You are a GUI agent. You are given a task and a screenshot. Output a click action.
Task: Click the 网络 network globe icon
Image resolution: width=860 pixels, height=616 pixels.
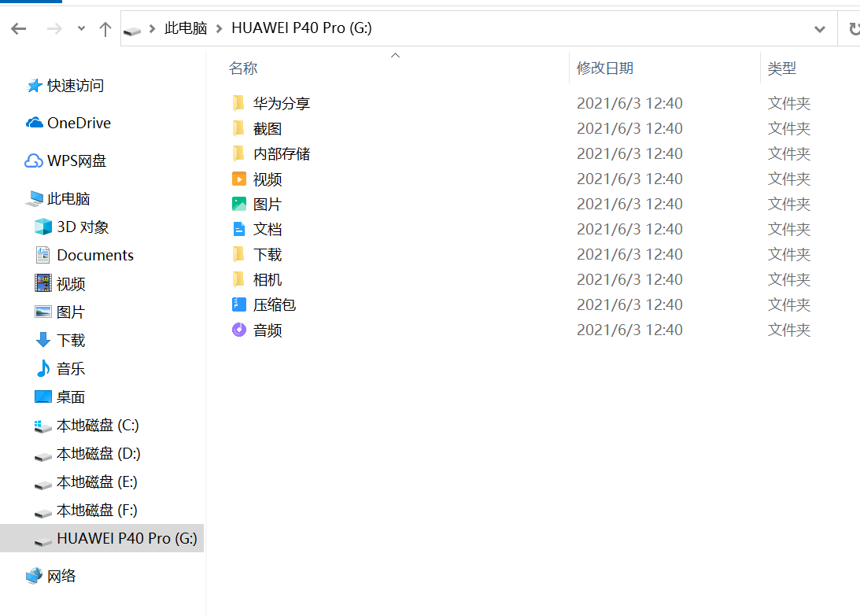click(x=34, y=576)
